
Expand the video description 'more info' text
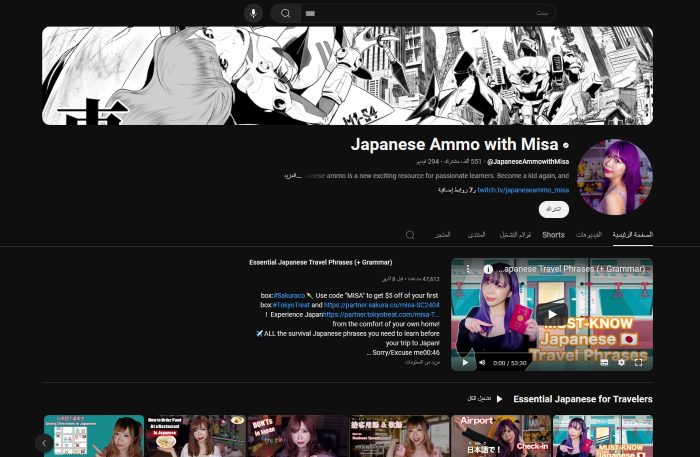tap(421, 361)
